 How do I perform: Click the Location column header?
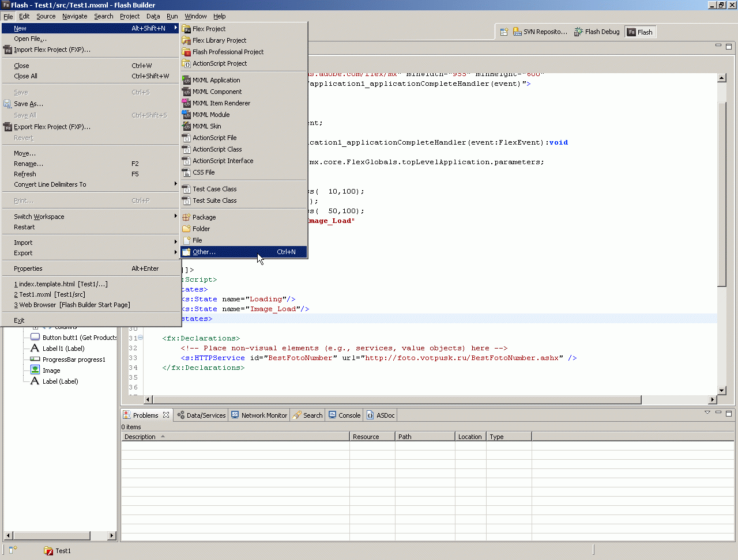point(470,437)
